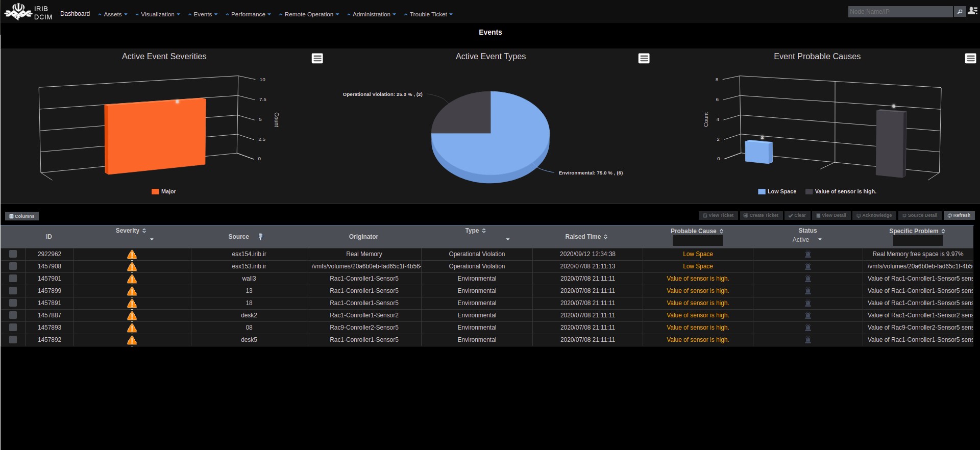Click the Source column filter pin icon
Screen dimensions: 980x450
point(260,237)
